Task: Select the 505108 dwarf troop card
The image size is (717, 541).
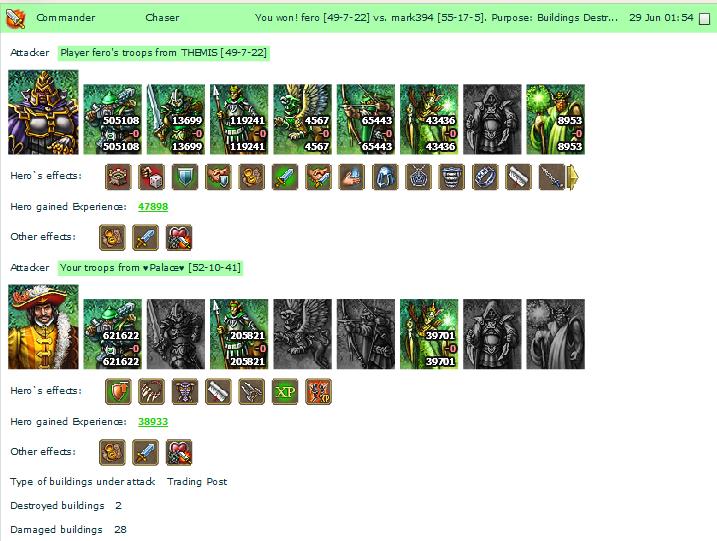Action: click(112, 119)
